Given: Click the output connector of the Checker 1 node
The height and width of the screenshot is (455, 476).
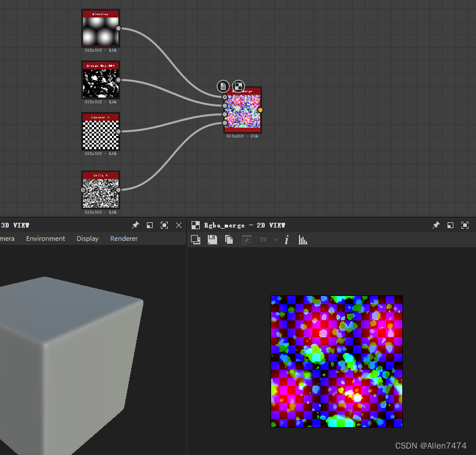Looking at the screenshot, I should click(118, 131).
